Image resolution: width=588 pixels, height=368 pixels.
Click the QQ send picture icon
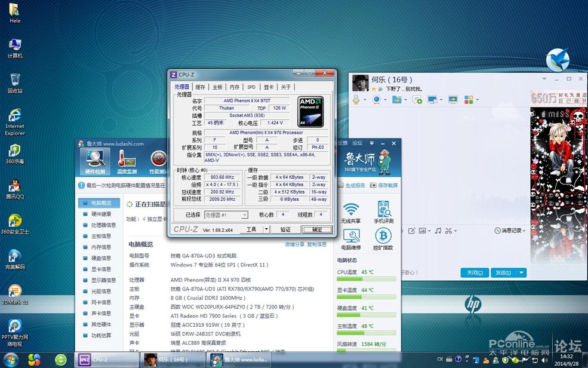422,231
